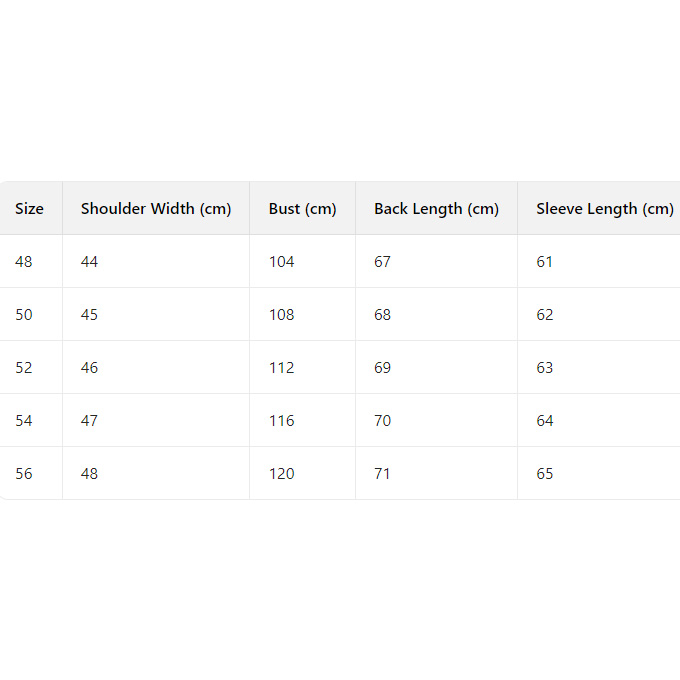680x680 pixels.
Task: Click bust value 104
Action: (x=282, y=262)
